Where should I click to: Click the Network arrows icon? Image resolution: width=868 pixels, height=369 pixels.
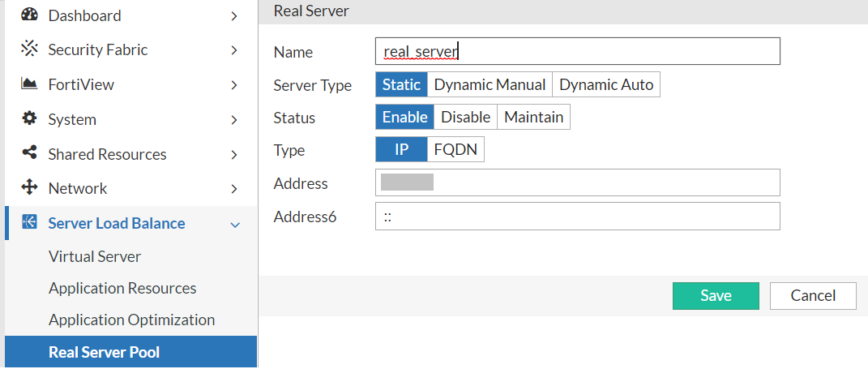tap(29, 188)
